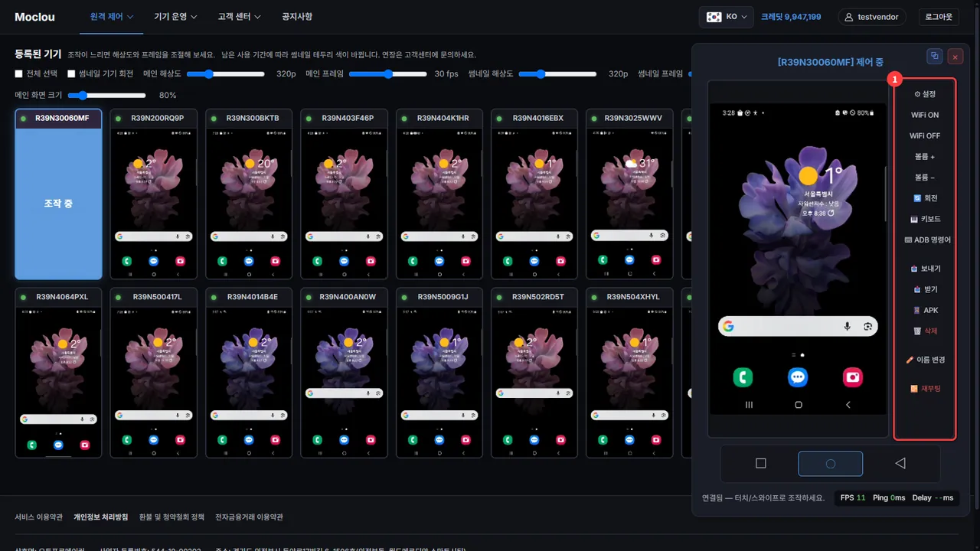The width and height of the screenshot is (980, 551).
Task: Tap the square recent-apps button below the phone
Action: point(760,463)
